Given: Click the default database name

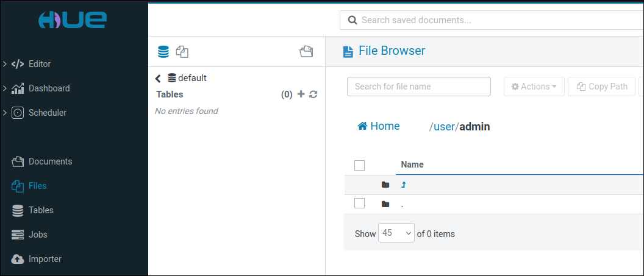Looking at the screenshot, I should click(192, 78).
